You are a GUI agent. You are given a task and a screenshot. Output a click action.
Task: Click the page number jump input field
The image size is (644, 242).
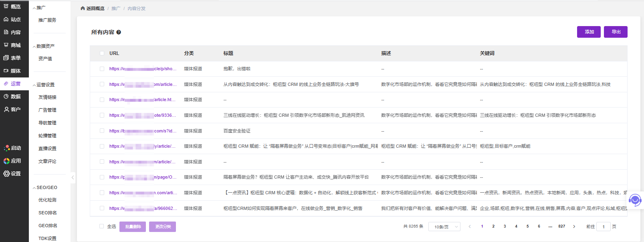pos(603,227)
